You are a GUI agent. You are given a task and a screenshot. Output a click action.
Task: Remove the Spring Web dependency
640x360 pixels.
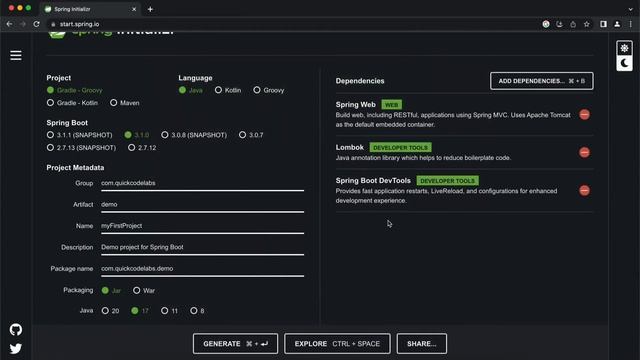tap(584, 114)
